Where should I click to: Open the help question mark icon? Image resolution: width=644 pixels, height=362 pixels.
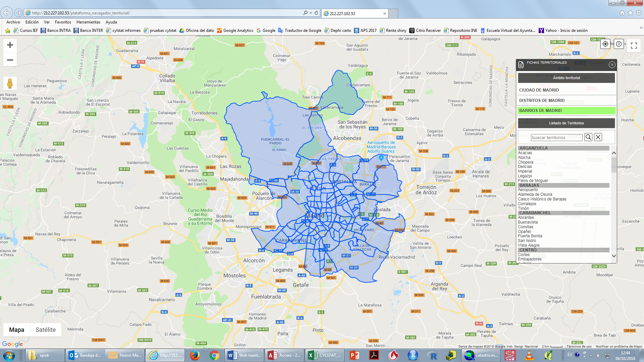click(619, 44)
